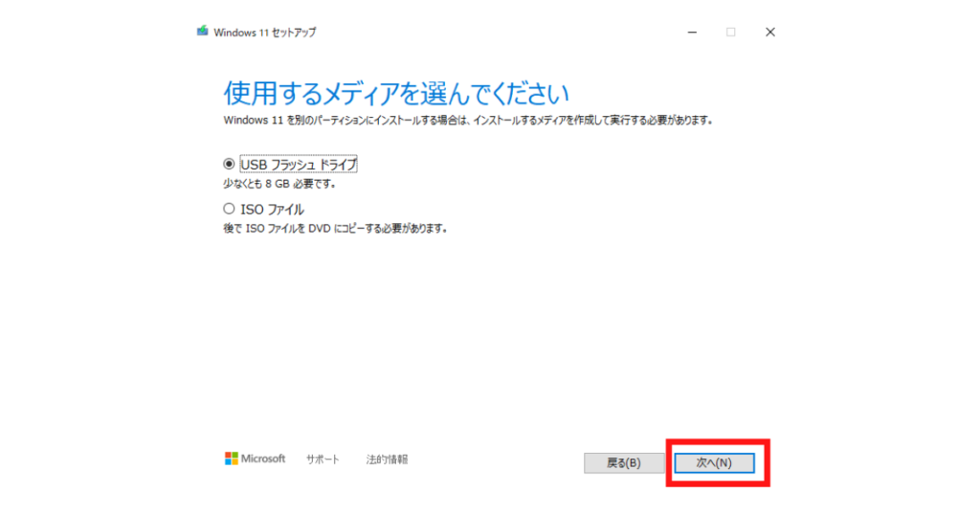
Task: Click the Windows 11 セットアップ title text
Action: (265, 33)
